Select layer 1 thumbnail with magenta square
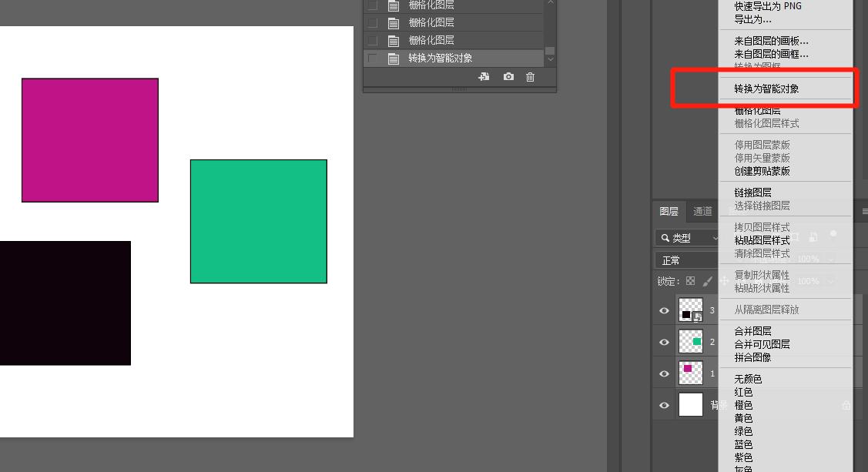This screenshot has height=472, width=868. tap(691, 373)
